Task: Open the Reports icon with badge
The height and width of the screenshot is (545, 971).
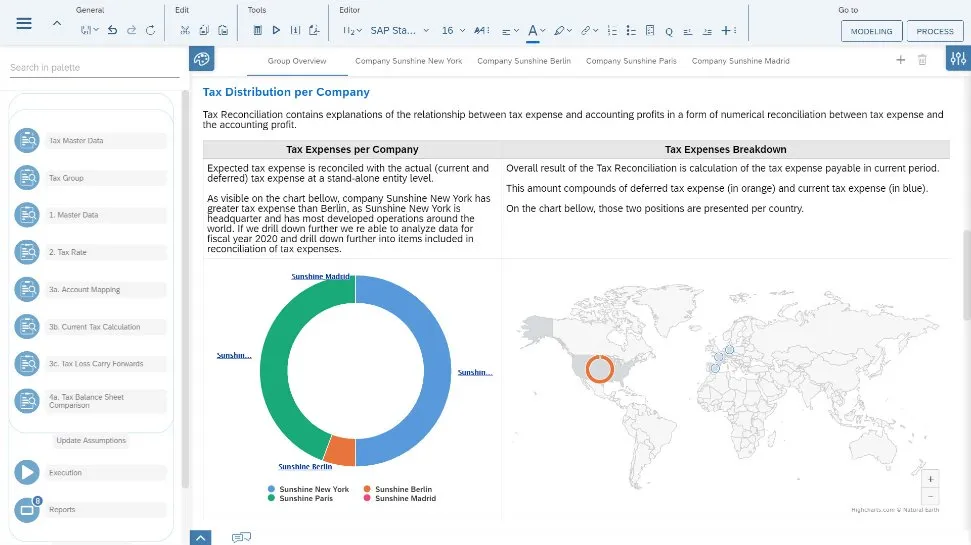Action: (x=27, y=510)
